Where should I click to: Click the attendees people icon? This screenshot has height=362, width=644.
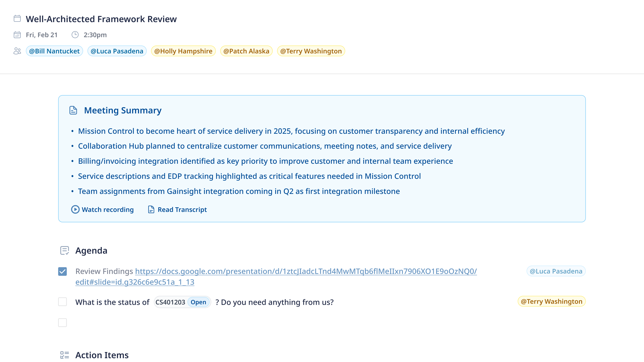[x=17, y=51]
